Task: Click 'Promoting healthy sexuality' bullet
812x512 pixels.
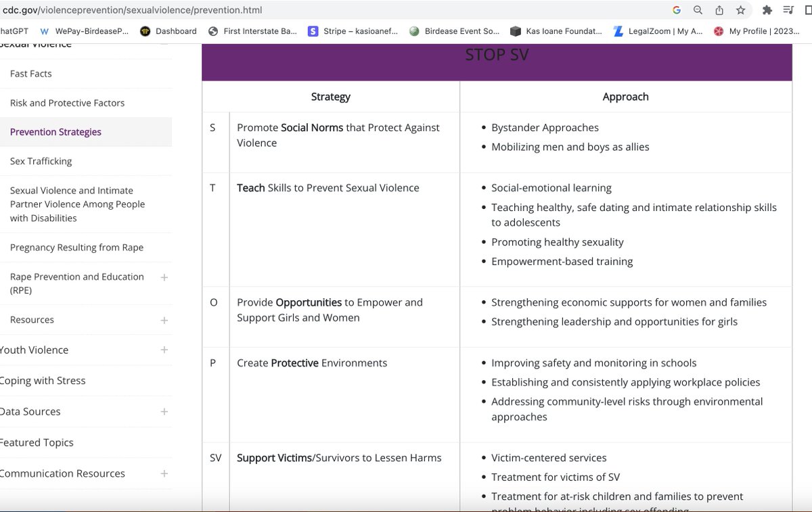Action: coord(558,242)
